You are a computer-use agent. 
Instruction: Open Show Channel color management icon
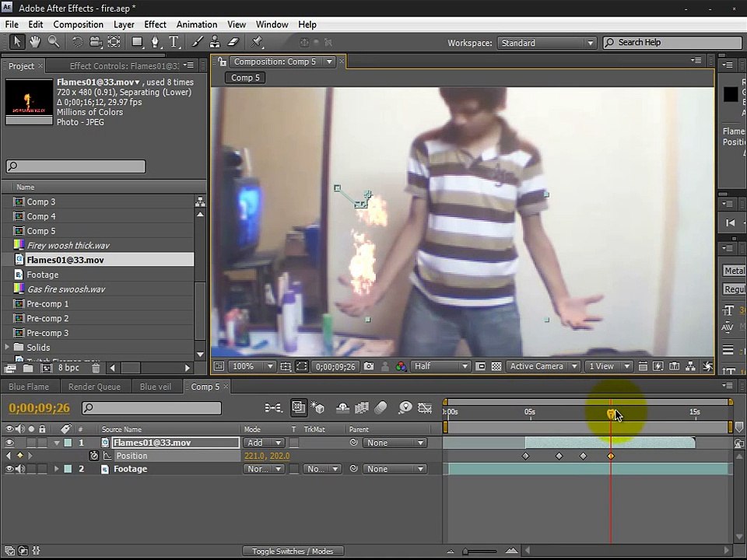click(402, 366)
